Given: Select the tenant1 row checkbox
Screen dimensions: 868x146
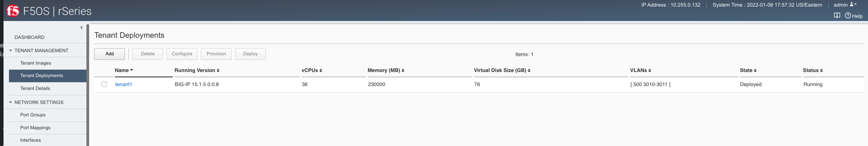Looking at the screenshot, I should point(104,84).
